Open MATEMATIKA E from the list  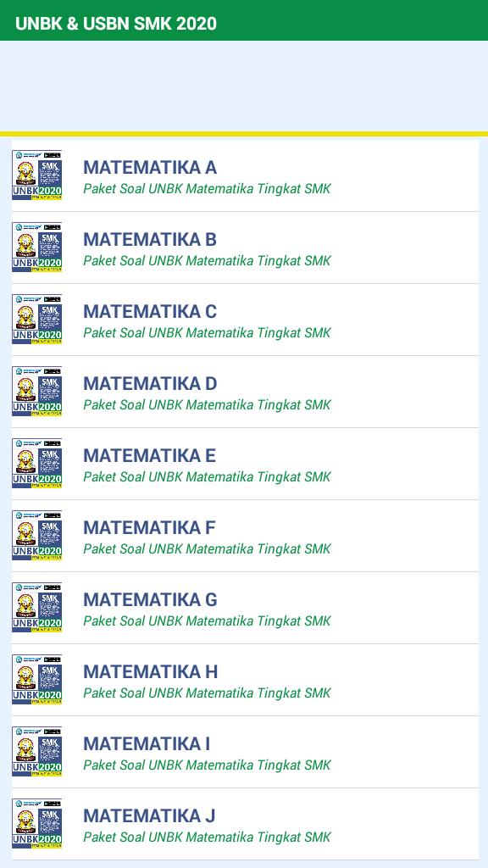click(x=245, y=464)
